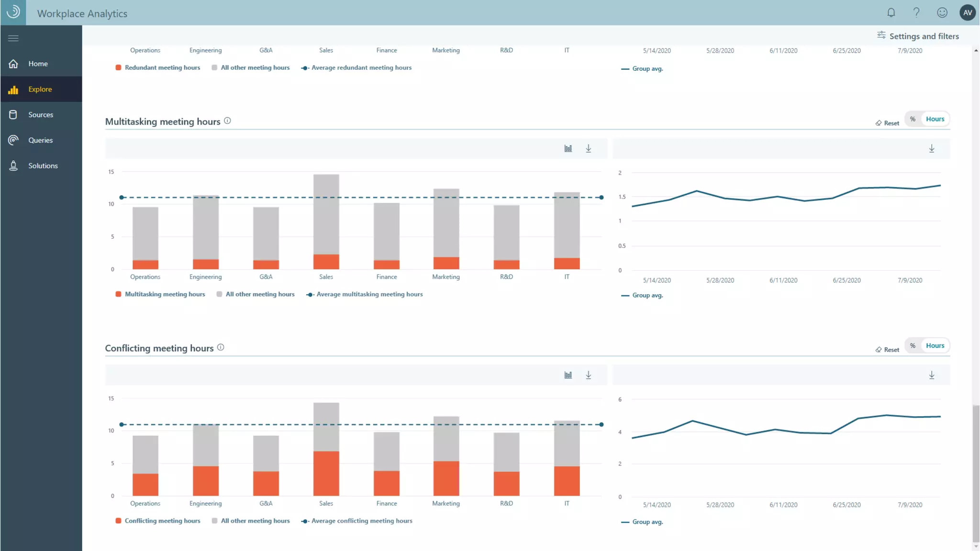980x551 pixels.
Task: Click the AV user avatar
Action: click(x=968, y=13)
